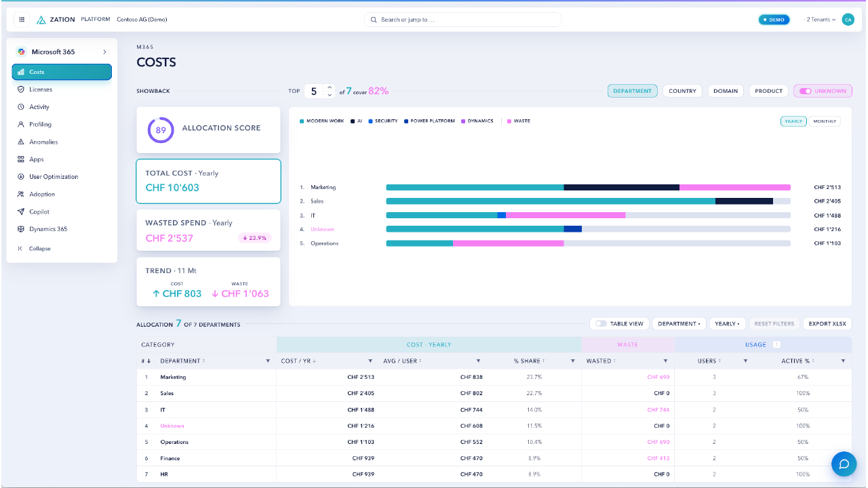The height and width of the screenshot is (488, 868).
Task: Click the # sort arrow column header
Action: coord(146,361)
